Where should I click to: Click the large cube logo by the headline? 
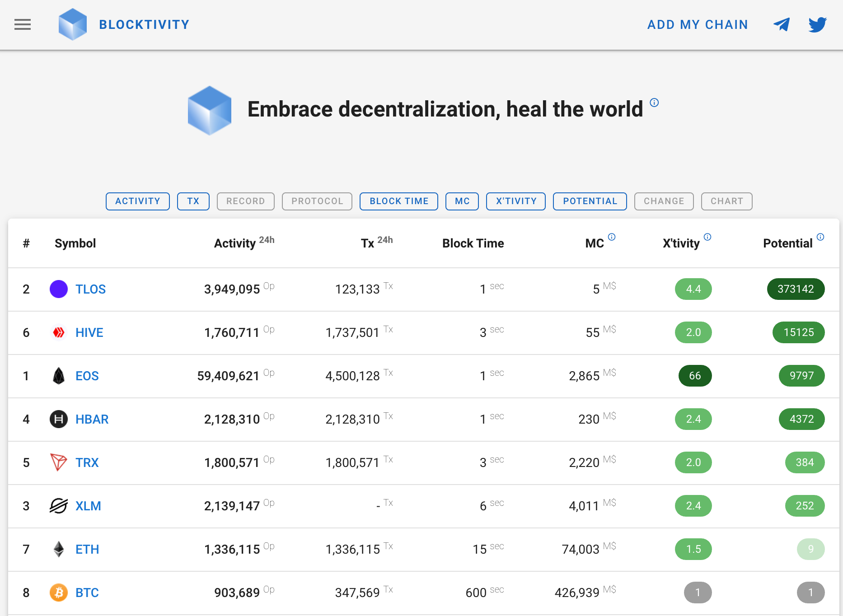coord(210,110)
